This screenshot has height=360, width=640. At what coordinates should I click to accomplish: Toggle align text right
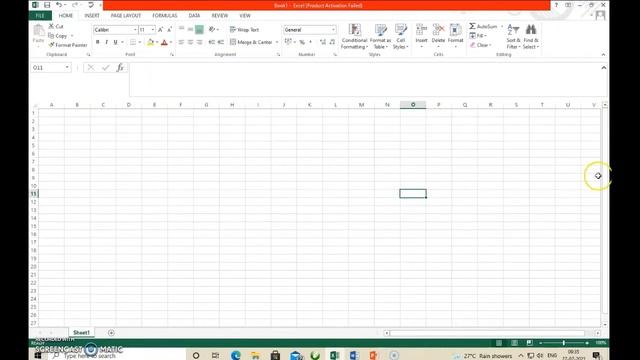coord(199,42)
